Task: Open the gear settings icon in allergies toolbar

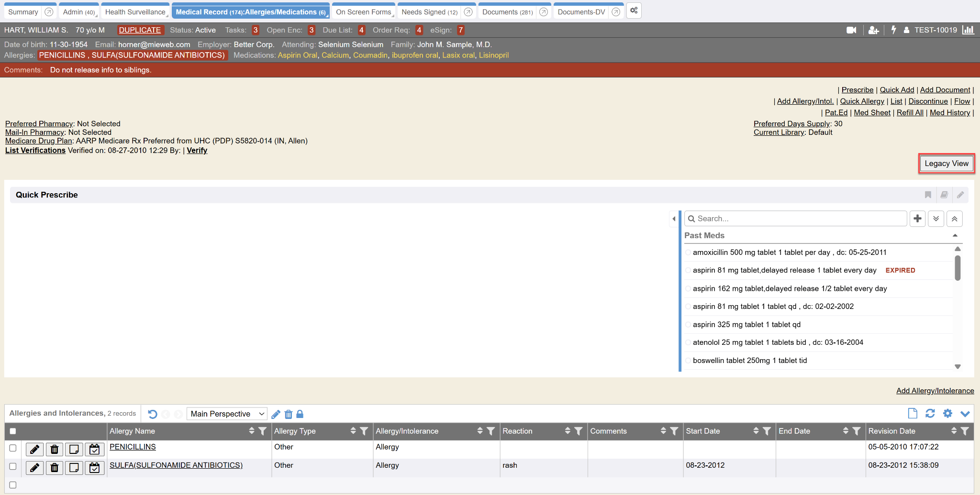Action: tap(947, 413)
